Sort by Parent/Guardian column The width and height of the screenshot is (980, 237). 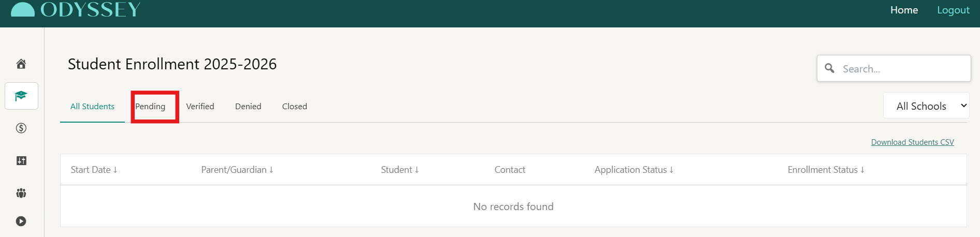coord(237,170)
